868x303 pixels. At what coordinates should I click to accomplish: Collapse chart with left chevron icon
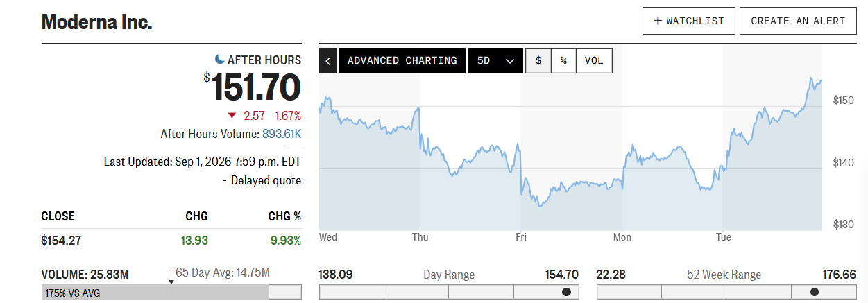pyautogui.click(x=328, y=60)
